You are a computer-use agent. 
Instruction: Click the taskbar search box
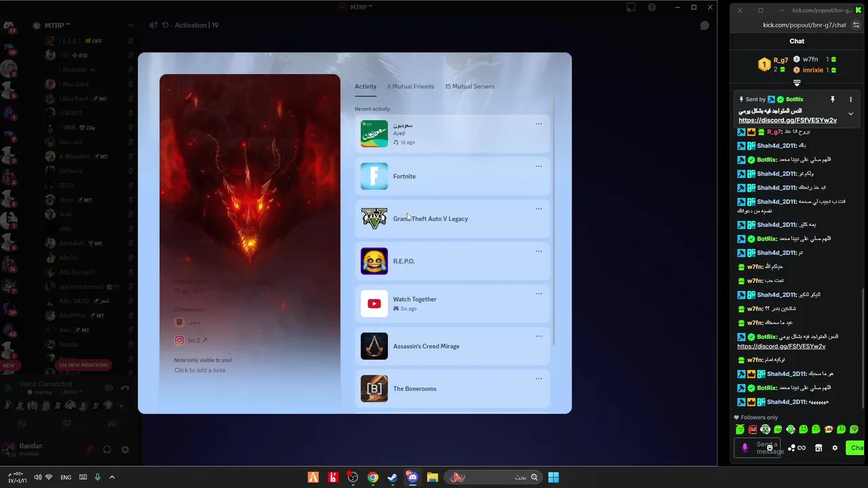[x=494, y=477]
